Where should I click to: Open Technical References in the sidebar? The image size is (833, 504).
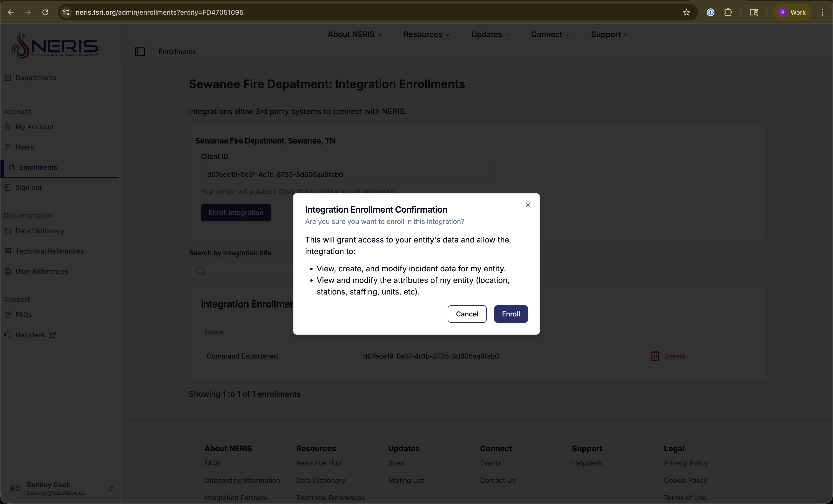click(49, 251)
